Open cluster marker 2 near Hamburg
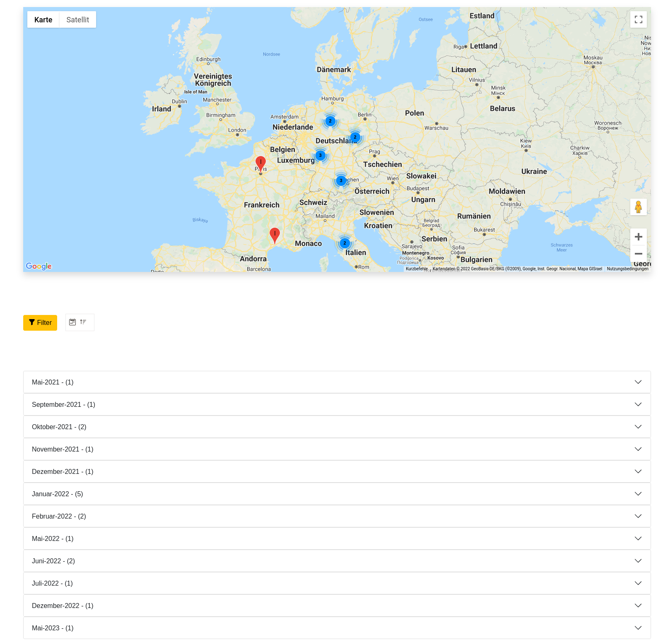Viewport: 663px width, 644px height. [x=330, y=121]
